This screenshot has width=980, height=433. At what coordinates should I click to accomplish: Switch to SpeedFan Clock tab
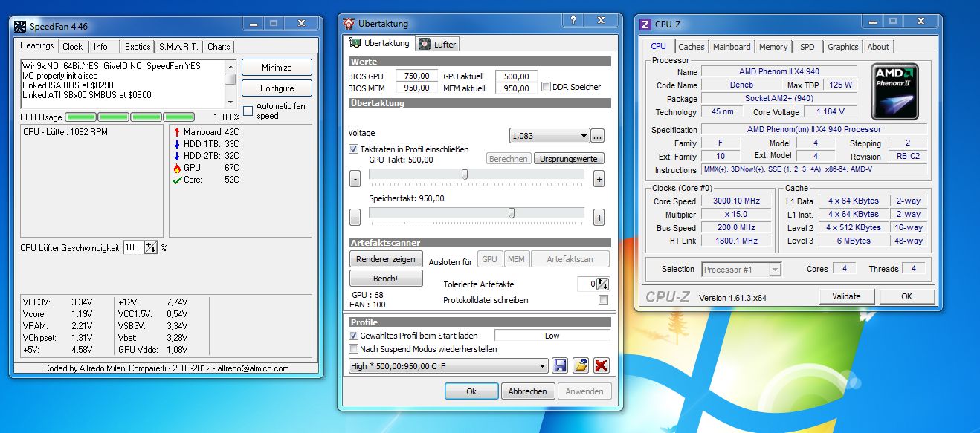(x=73, y=47)
